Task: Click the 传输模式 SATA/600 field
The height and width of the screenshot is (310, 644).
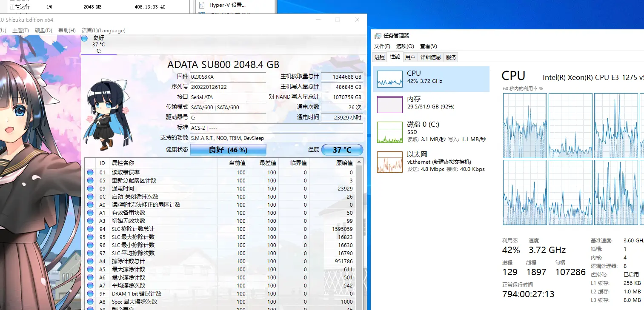Action: point(228,107)
